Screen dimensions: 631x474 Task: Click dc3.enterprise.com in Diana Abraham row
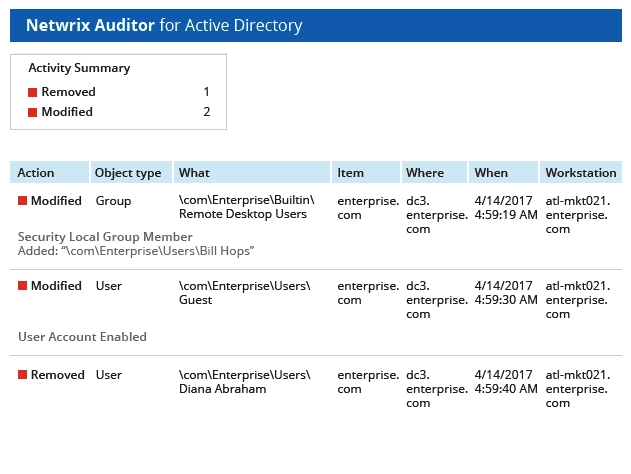(x=437, y=389)
